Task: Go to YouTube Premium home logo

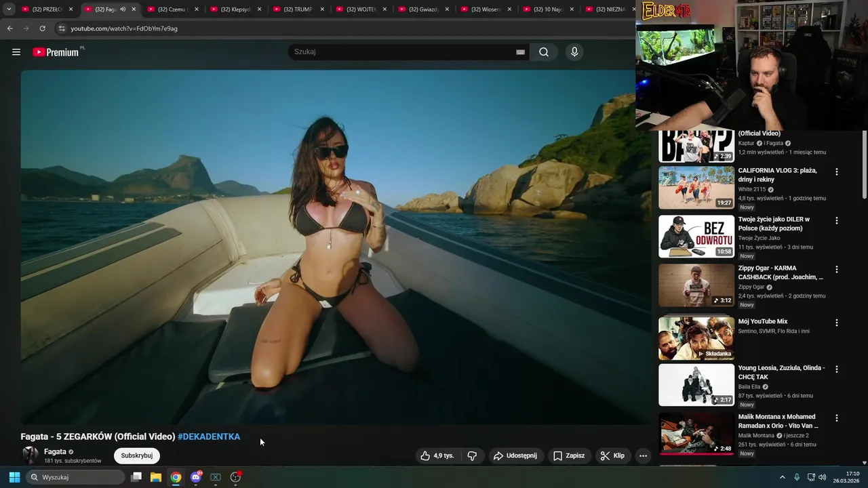Action: click(x=56, y=52)
